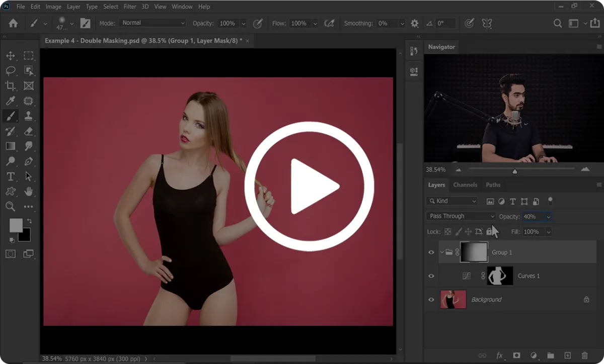
Task: Play the video with the center play button
Action: [x=309, y=186]
